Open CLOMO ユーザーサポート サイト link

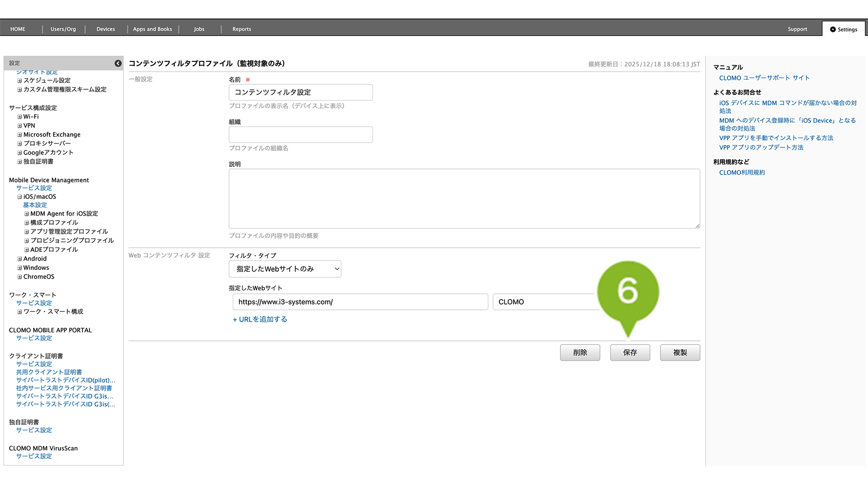(764, 78)
